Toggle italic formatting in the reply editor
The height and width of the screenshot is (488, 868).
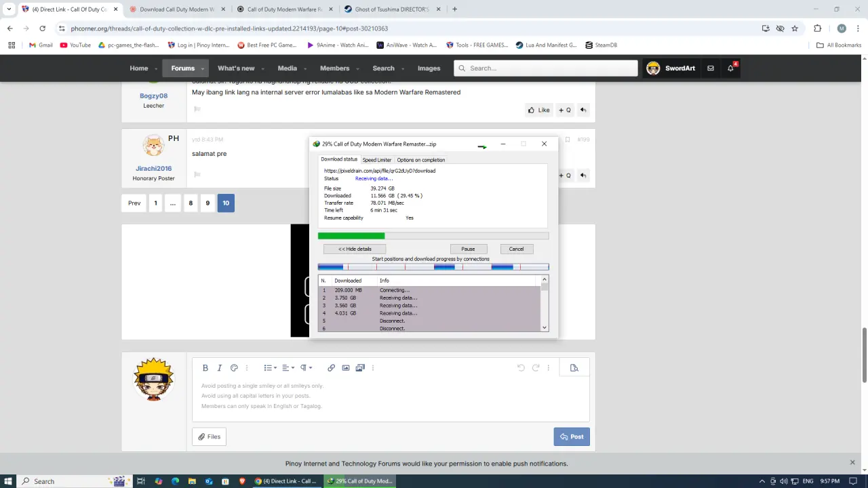pyautogui.click(x=220, y=368)
